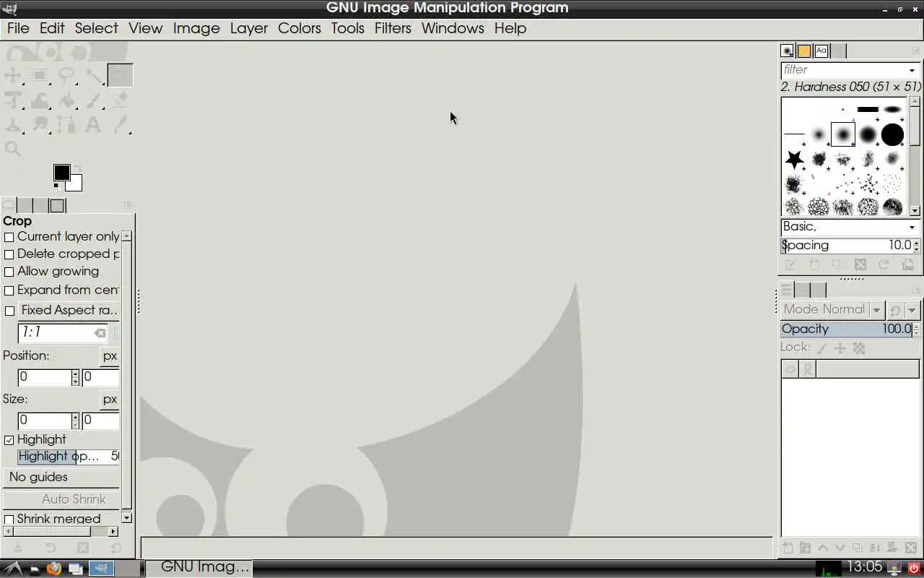Switch to the Fonts tab
Screen dimensions: 924x578
pos(821,51)
